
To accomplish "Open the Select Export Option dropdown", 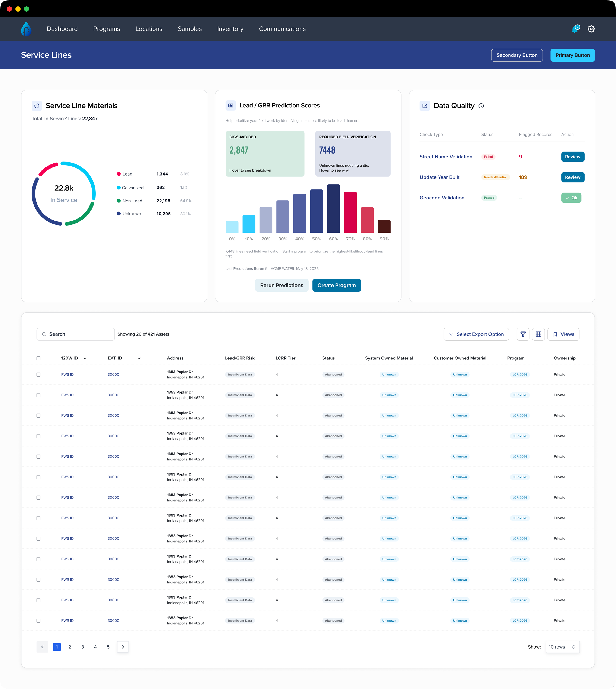I will (x=476, y=334).
